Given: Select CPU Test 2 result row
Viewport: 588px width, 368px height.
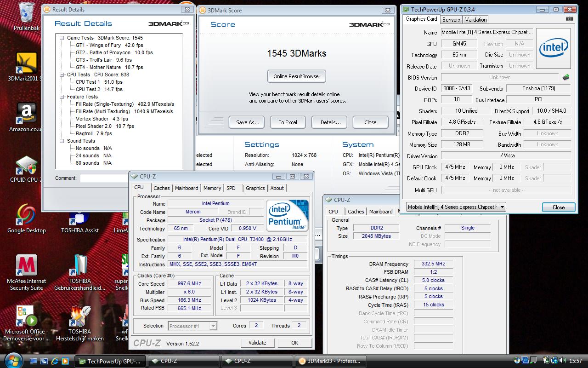Looking at the screenshot, I should (99, 89).
